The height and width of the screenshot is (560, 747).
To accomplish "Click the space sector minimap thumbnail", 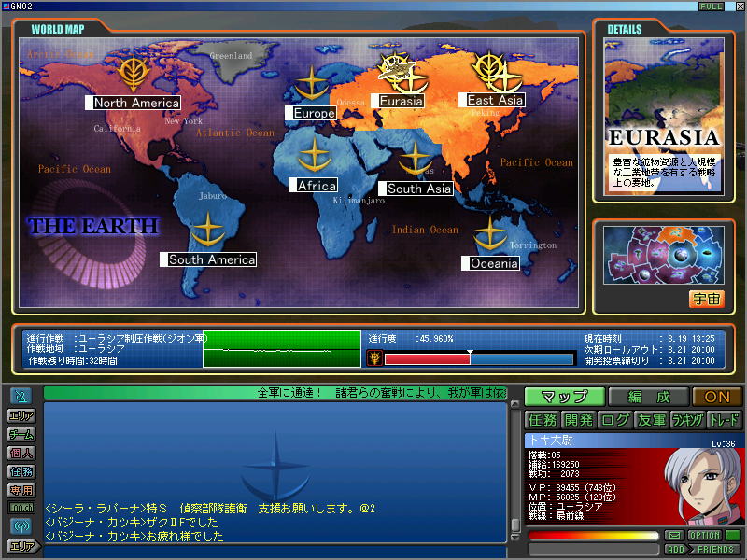I will (664, 255).
